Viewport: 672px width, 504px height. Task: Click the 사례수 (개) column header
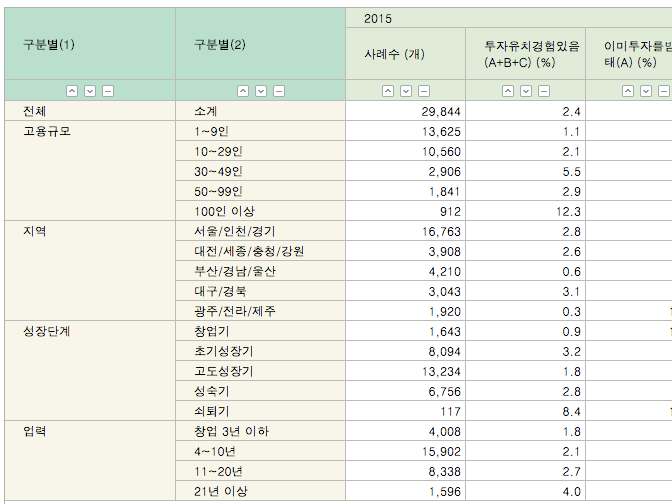396,54
